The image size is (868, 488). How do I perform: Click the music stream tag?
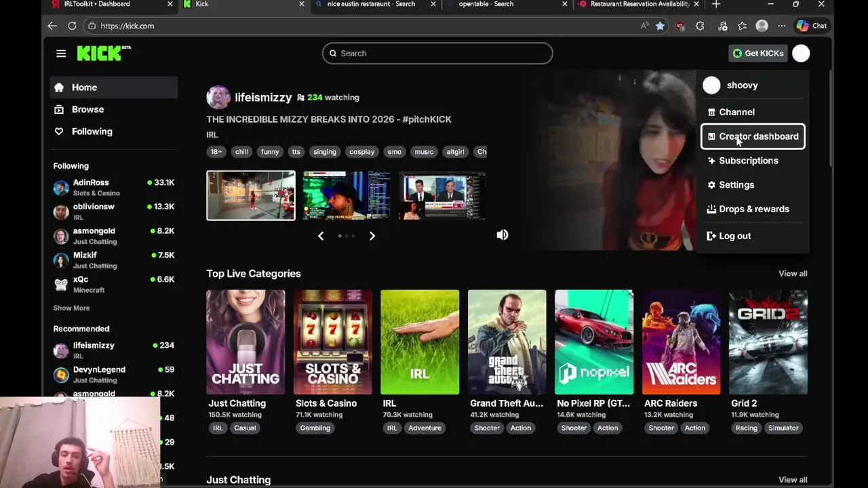(x=424, y=152)
